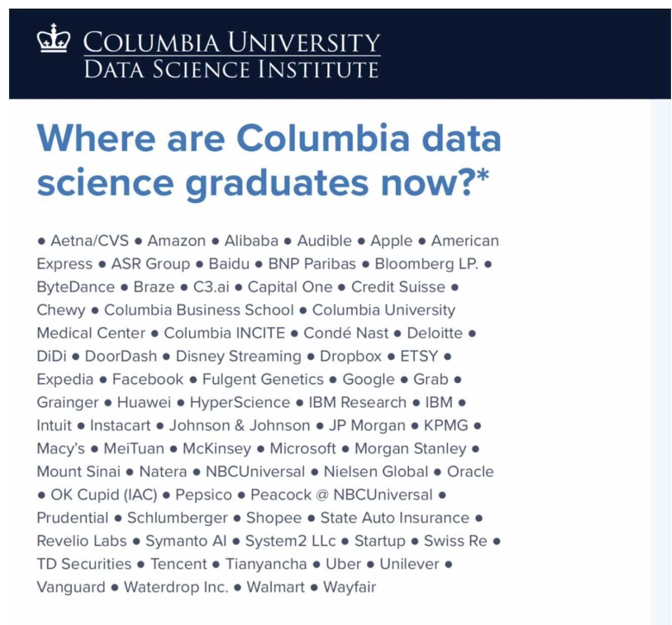
Task: Click on Fulgent Genetics
Action: click(263, 379)
